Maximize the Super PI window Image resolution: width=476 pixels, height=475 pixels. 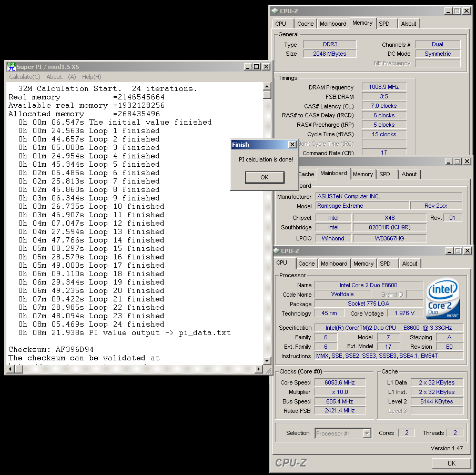(x=257, y=66)
